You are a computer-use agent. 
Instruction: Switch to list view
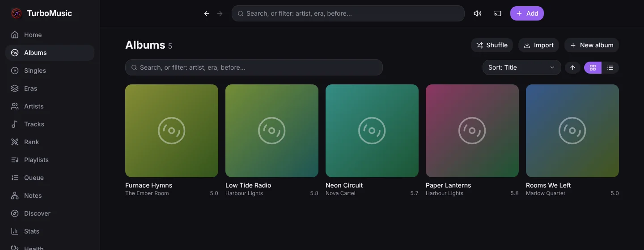610,67
